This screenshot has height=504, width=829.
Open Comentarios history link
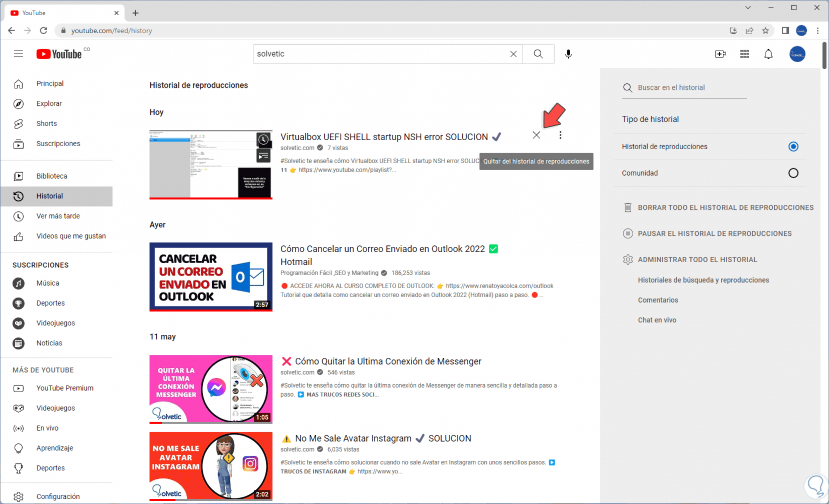658,300
